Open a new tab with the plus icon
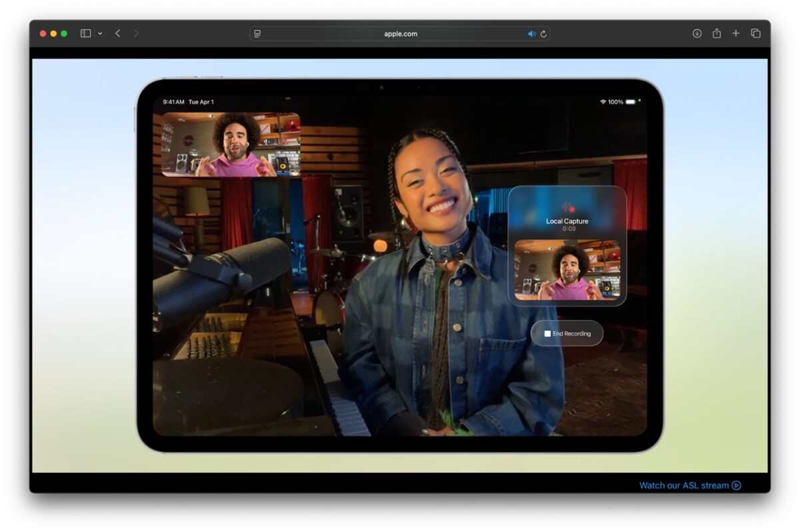Viewport: 800px width, 532px height. (x=736, y=33)
